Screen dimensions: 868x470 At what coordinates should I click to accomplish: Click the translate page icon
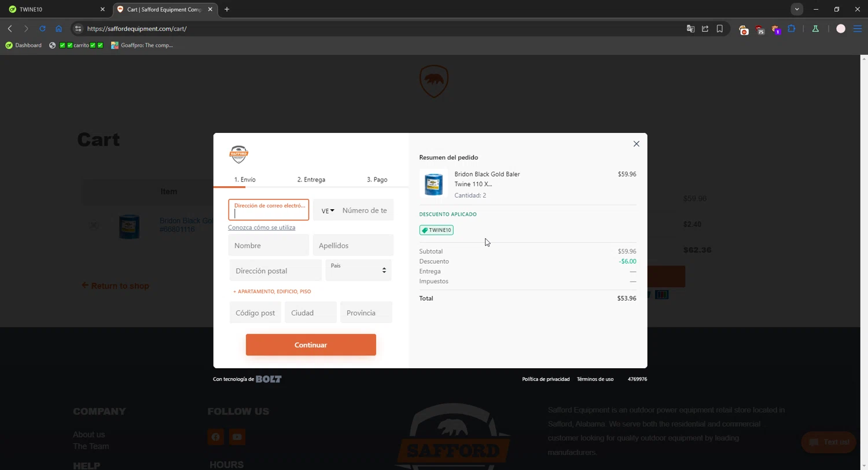click(690, 28)
